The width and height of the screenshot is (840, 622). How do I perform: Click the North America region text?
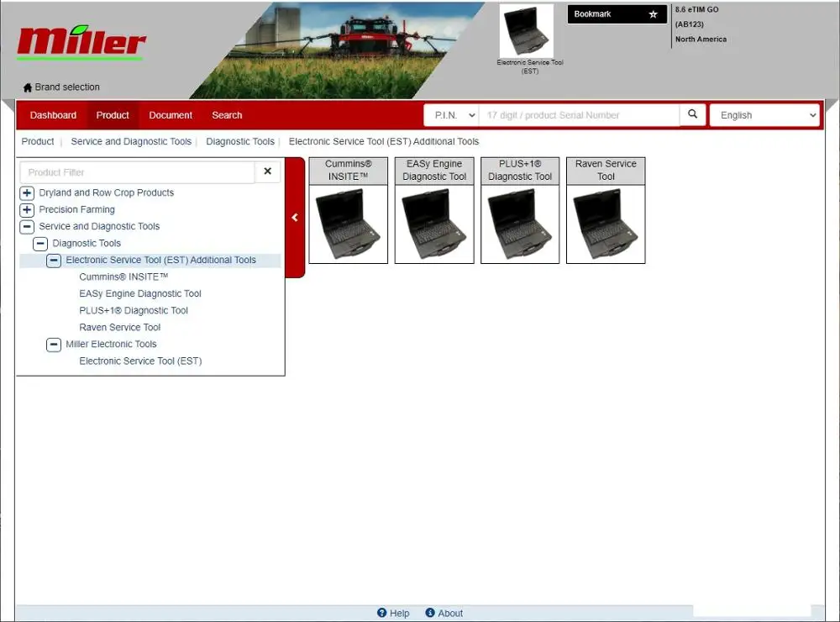(x=701, y=40)
